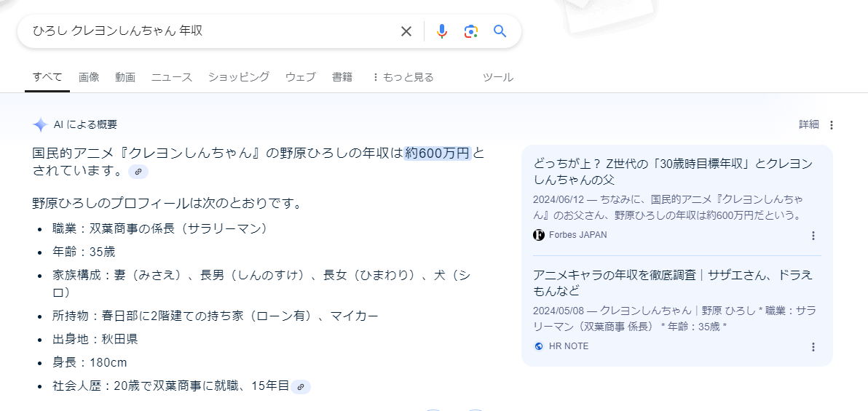The image size is (868, 411).
Task: Open three-dot menu for HR NOTE source
Action: point(813,347)
